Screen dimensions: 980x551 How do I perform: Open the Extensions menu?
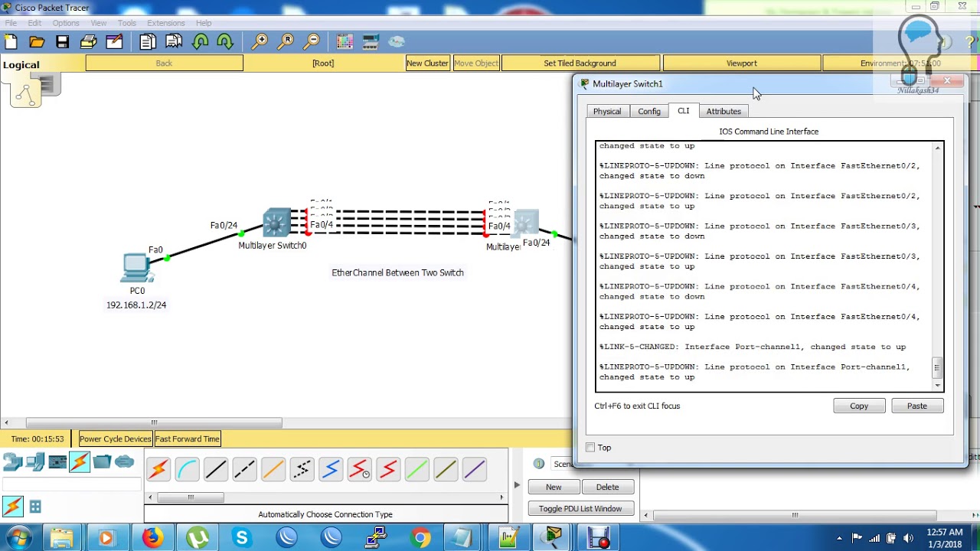166,23
